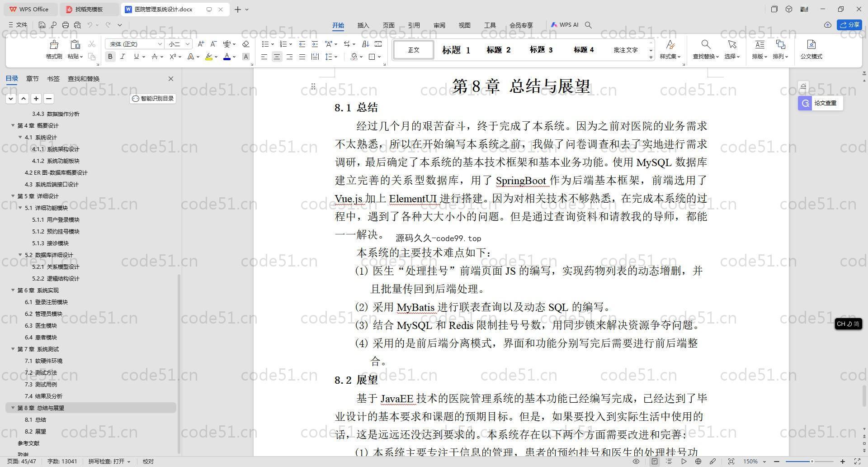This screenshot has width=868, height=467.
Task: Switch to web layout globe icon
Action: coord(698,462)
